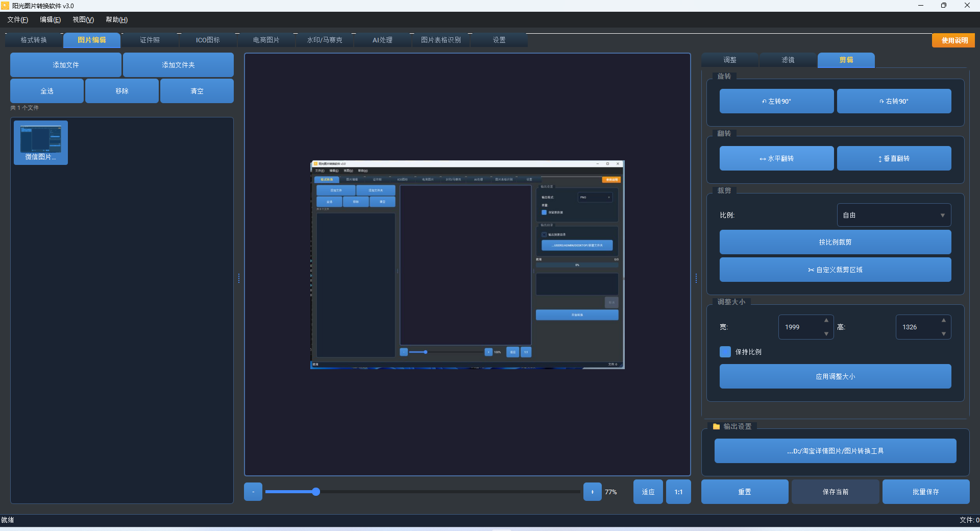Toggle the 保持比例 checkbox
980x531 pixels.
point(725,352)
